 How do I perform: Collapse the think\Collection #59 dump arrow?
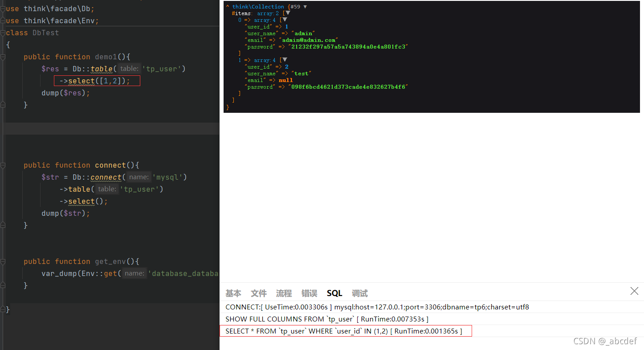pyautogui.click(x=305, y=7)
